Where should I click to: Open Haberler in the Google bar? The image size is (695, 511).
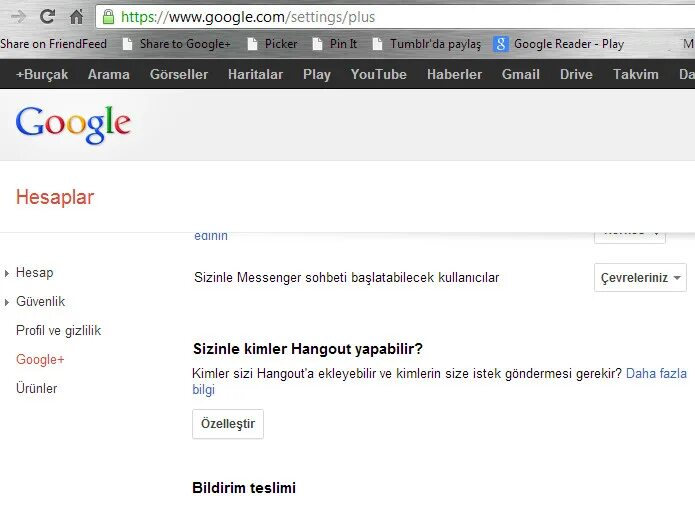tap(454, 74)
